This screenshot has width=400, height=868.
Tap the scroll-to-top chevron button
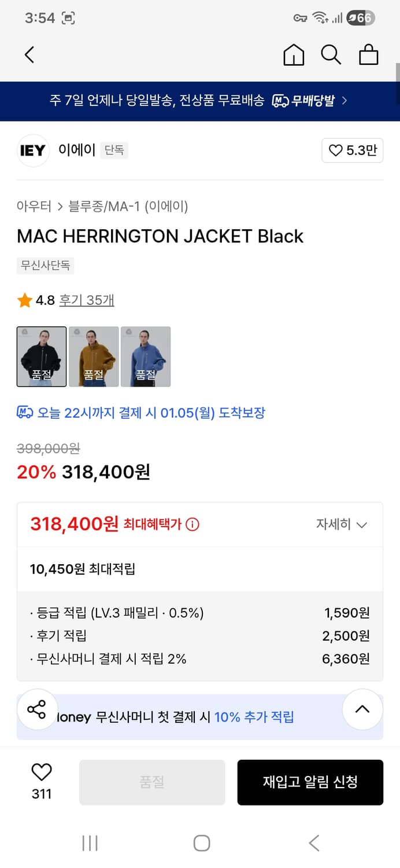[x=362, y=710]
